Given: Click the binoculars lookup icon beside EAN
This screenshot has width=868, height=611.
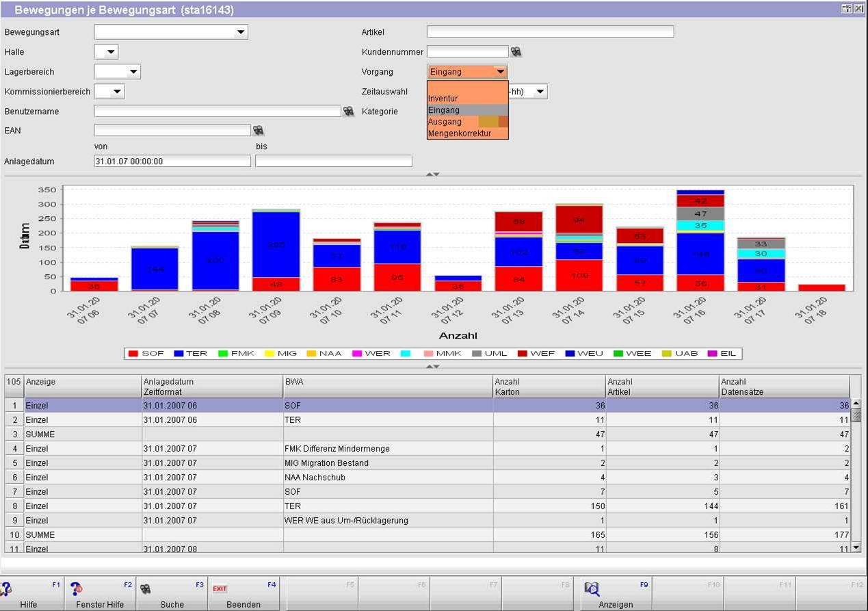Looking at the screenshot, I should tap(259, 130).
